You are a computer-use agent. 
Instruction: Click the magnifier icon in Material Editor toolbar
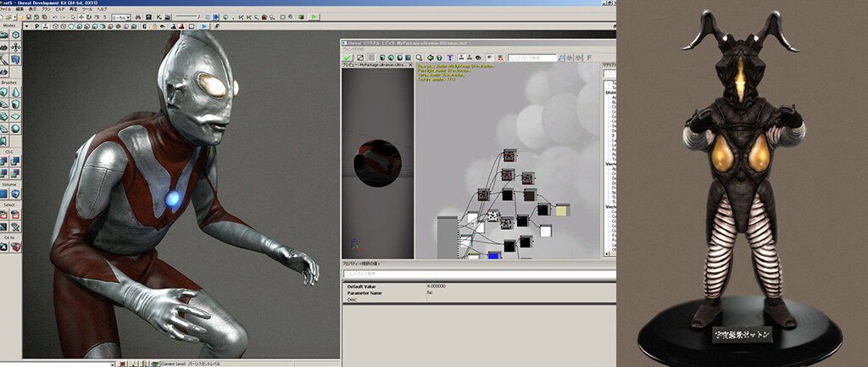[419, 57]
